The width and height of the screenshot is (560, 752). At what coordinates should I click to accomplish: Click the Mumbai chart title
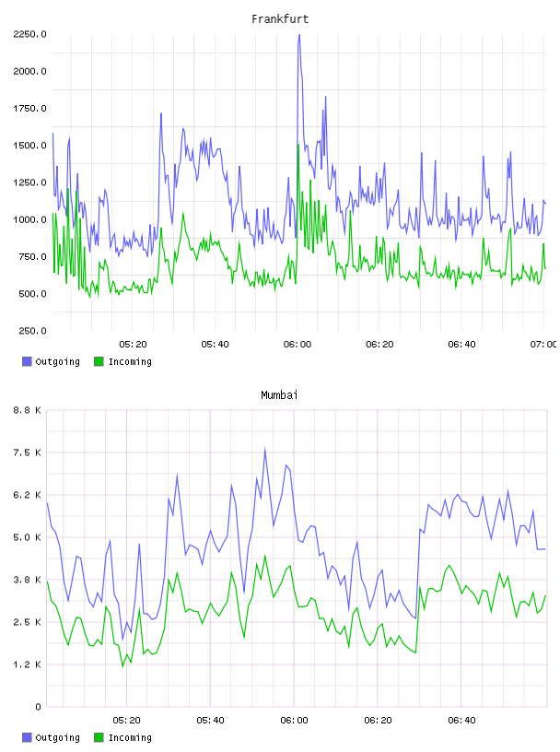coord(279,395)
